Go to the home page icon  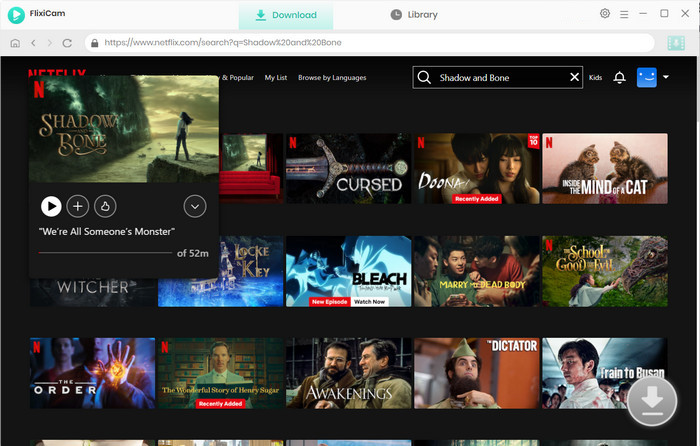click(x=15, y=43)
